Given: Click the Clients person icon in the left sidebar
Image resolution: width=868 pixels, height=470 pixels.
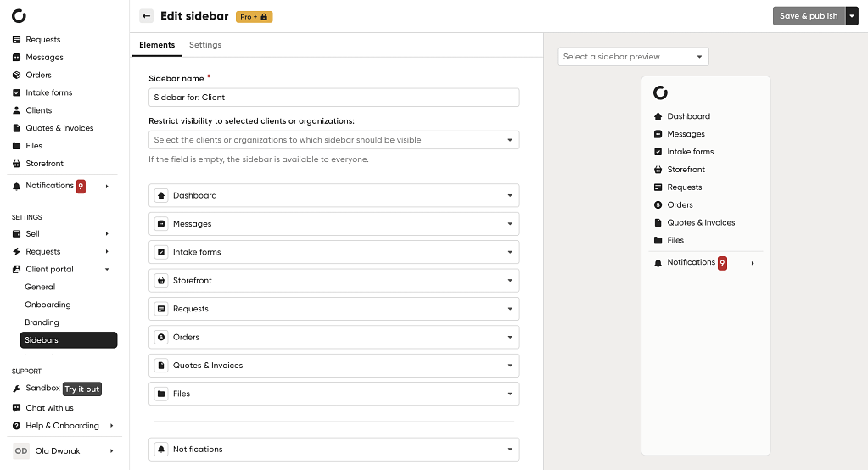Looking at the screenshot, I should click(x=17, y=111).
